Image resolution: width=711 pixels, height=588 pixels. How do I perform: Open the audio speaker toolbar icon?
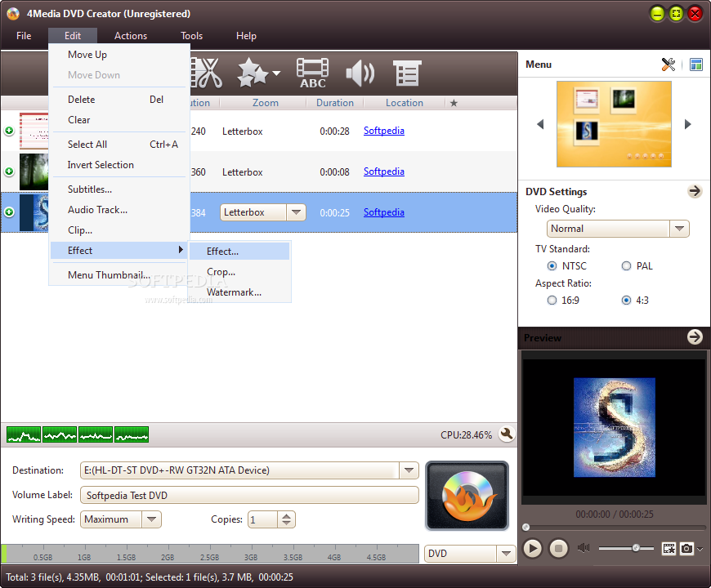[360, 73]
